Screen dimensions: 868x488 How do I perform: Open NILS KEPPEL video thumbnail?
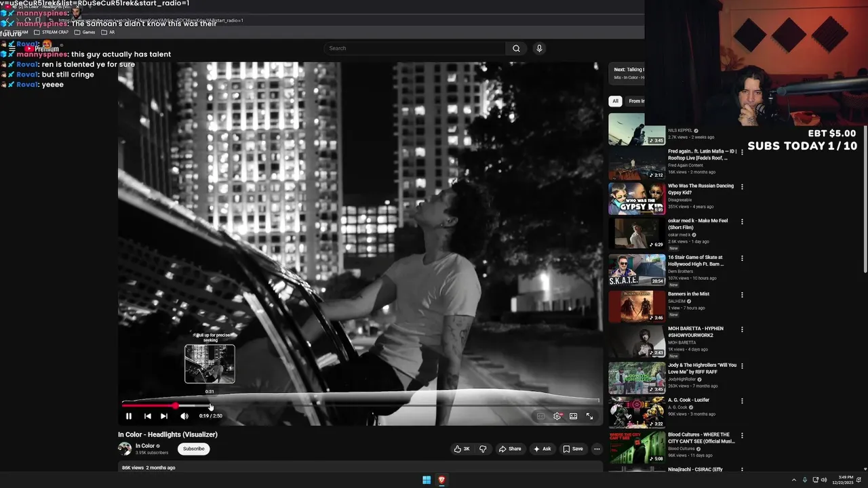coord(637,129)
